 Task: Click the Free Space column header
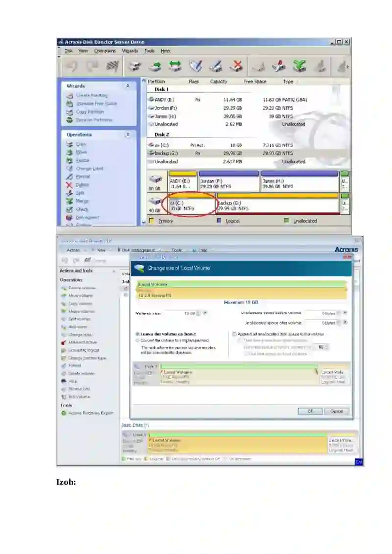point(255,82)
